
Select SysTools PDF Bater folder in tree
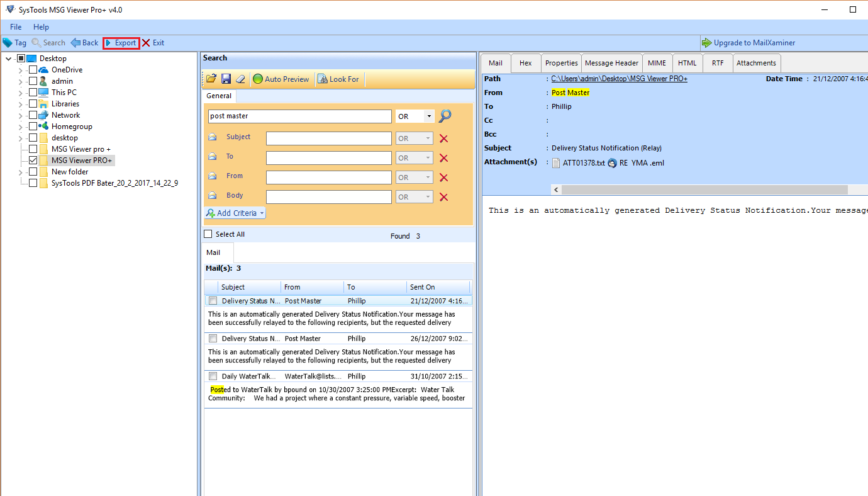(x=114, y=183)
